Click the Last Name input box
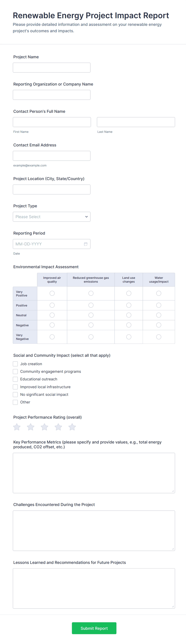The width and height of the screenshot is (186, 644). pos(136,122)
